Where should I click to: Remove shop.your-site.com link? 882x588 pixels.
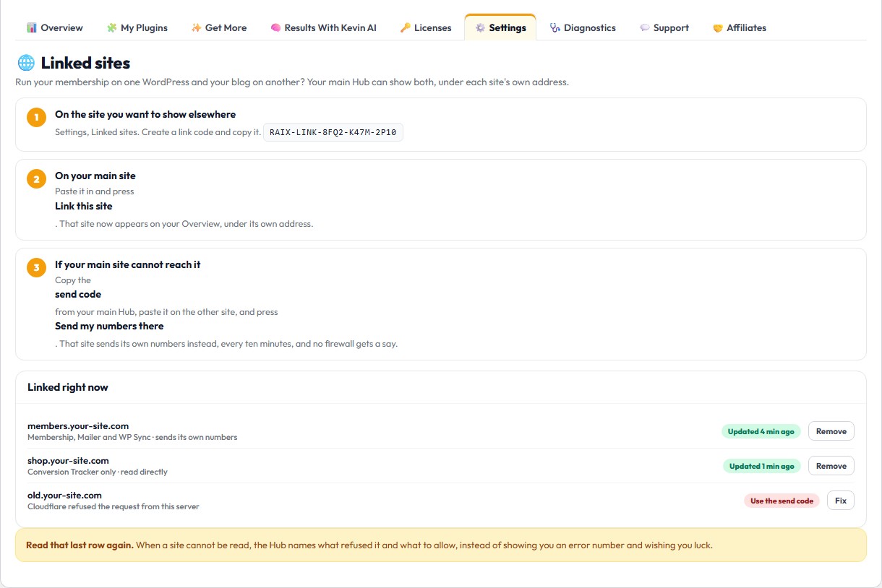(x=831, y=466)
